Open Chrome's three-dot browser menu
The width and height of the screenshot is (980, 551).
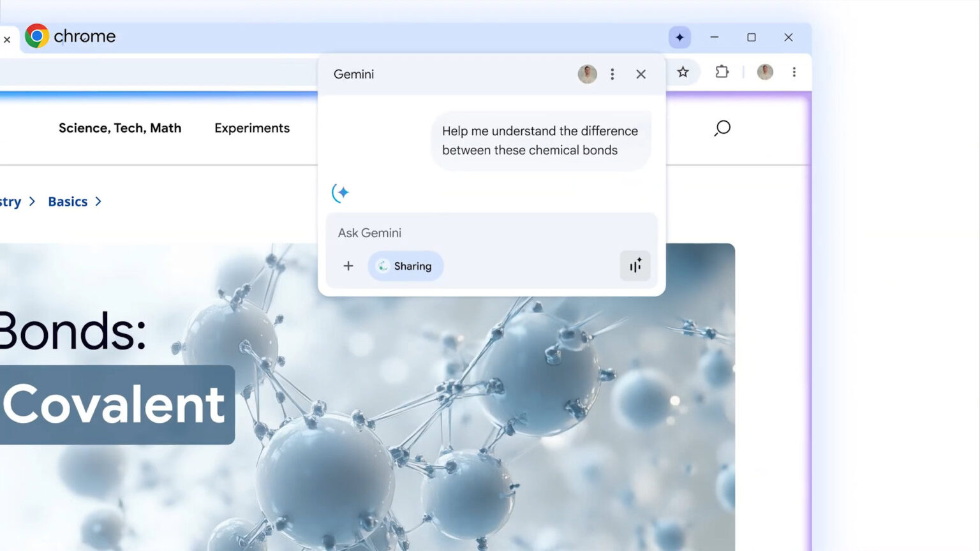pyautogui.click(x=794, y=72)
